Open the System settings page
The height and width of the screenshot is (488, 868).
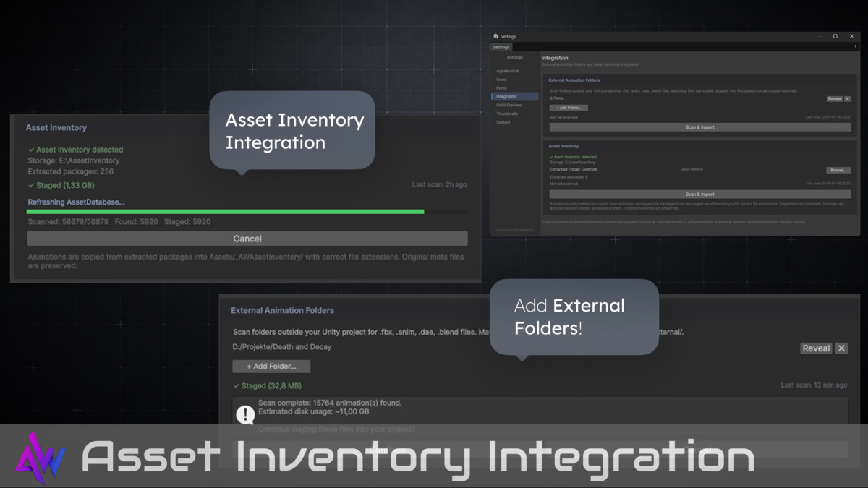[x=503, y=122]
